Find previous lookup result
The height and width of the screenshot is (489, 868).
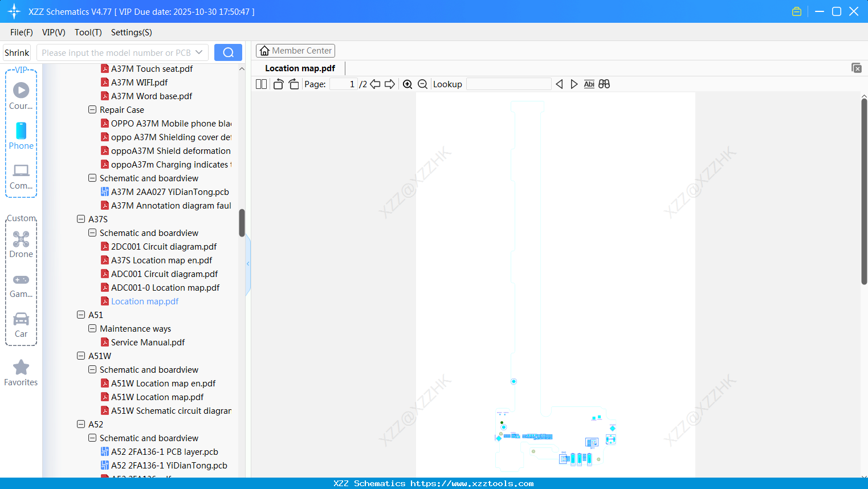click(559, 84)
